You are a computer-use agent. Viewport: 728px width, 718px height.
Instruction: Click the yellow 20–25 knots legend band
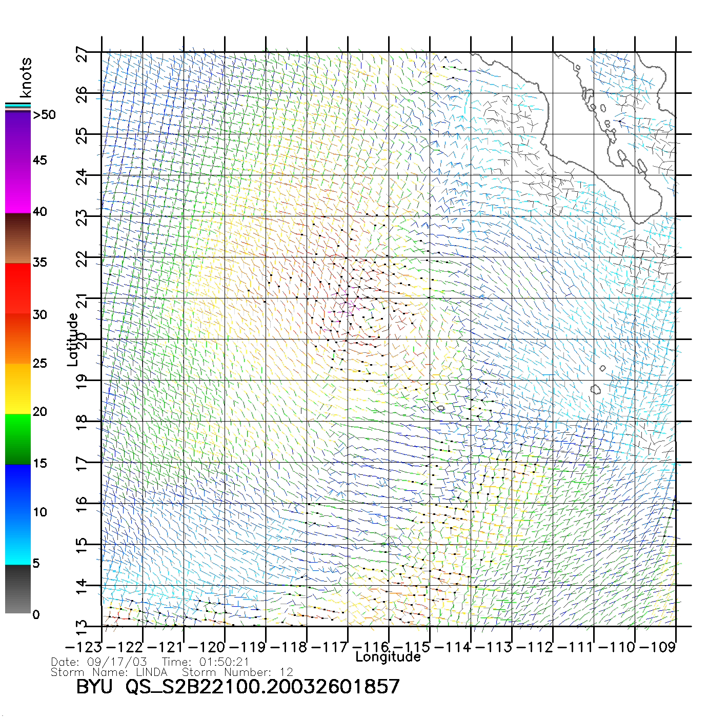pos(18,388)
